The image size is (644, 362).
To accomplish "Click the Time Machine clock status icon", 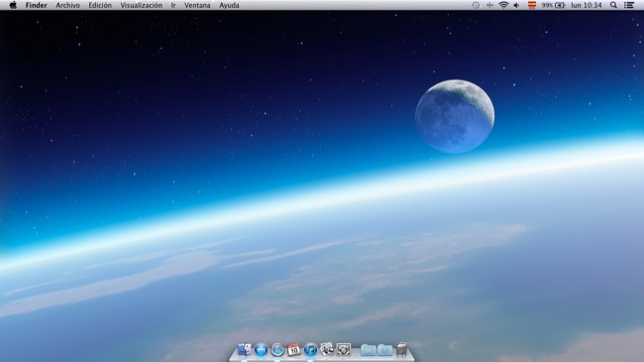I will 476,5.
